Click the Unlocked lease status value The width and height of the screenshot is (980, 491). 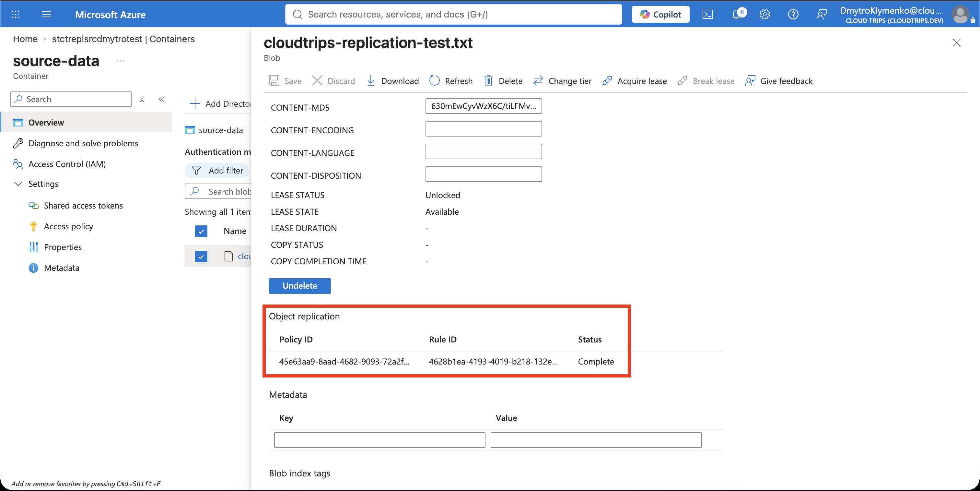click(442, 195)
